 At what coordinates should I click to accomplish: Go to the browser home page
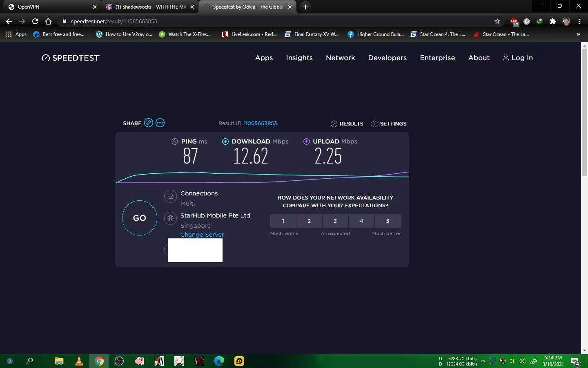[48, 21]
